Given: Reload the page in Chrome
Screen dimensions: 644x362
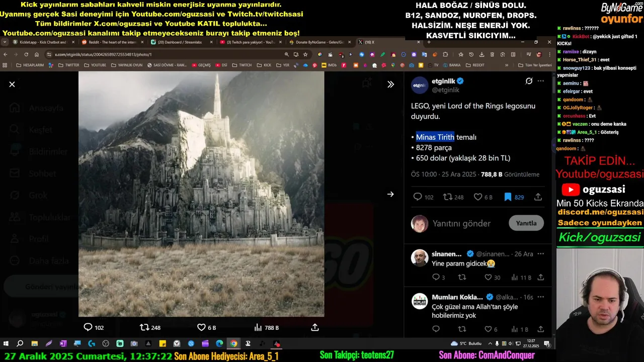Looking at the screenshot, I should click(26, 54).
